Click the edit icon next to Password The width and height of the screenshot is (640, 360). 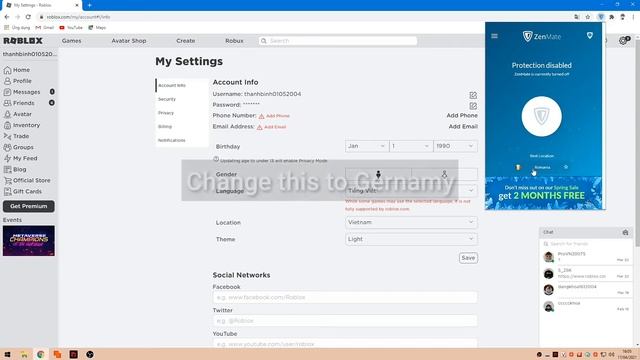pyautogui.click(x=473, y=106)
